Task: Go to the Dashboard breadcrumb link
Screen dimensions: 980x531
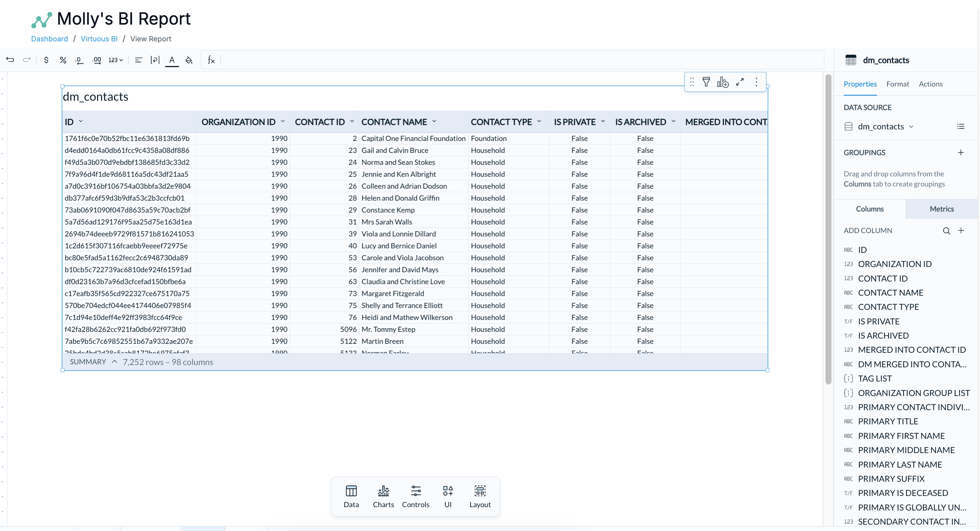Action: 50,38
